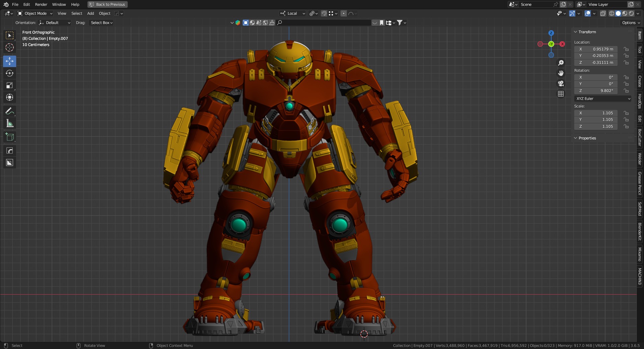Select the Measure ruler tool
644x349 pixels.
pos(10,123)
